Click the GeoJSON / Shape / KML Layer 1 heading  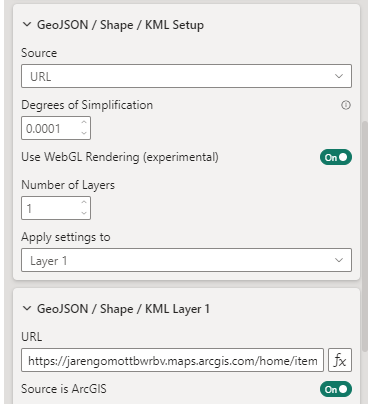point(123,309)
